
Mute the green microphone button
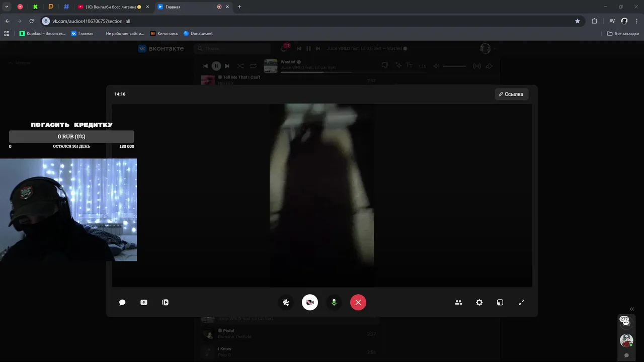(x=334, y=302)
